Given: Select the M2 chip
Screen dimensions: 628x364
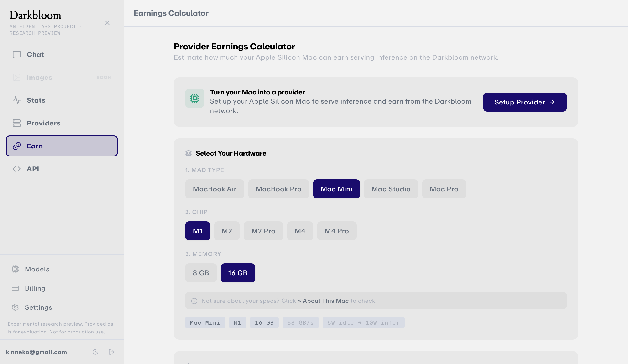Looking at the screenshot, I should click(227, 231).
